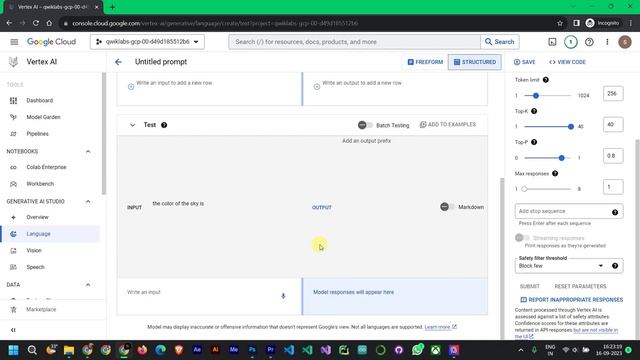Click the Token limit value box 256
This screenshot has height=360, width=640.
pos(613,93)
